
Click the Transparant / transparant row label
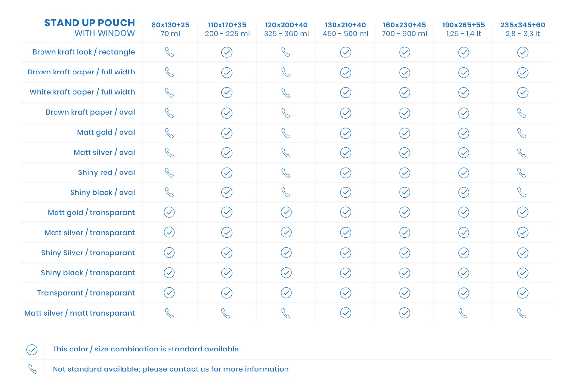(86, 293)
